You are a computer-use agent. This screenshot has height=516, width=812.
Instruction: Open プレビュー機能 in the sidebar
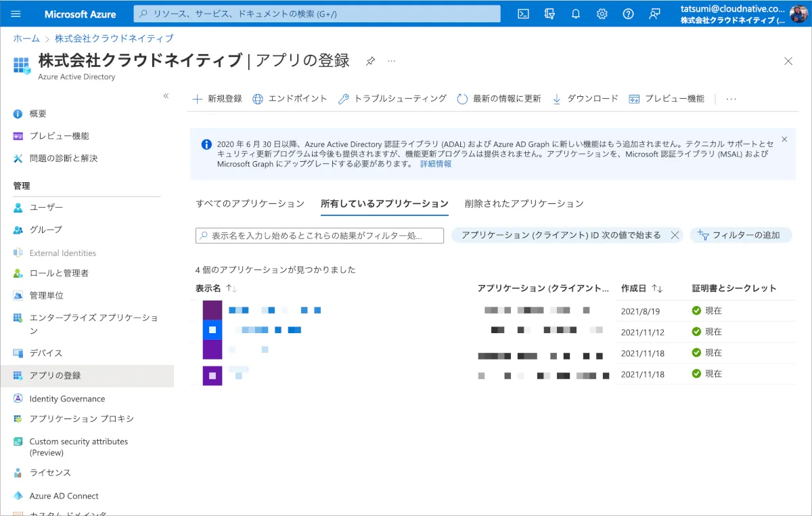pyautogui.click(x=59, y=136)
